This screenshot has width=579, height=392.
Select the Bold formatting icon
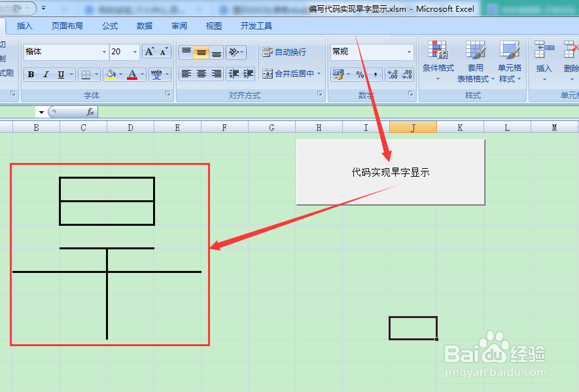pos(30,75)
